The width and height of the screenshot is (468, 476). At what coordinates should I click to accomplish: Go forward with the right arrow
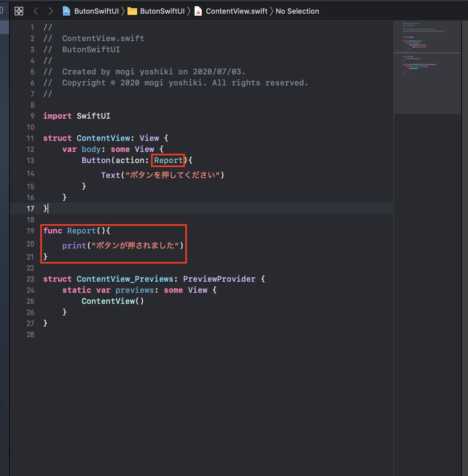point(51,11)
